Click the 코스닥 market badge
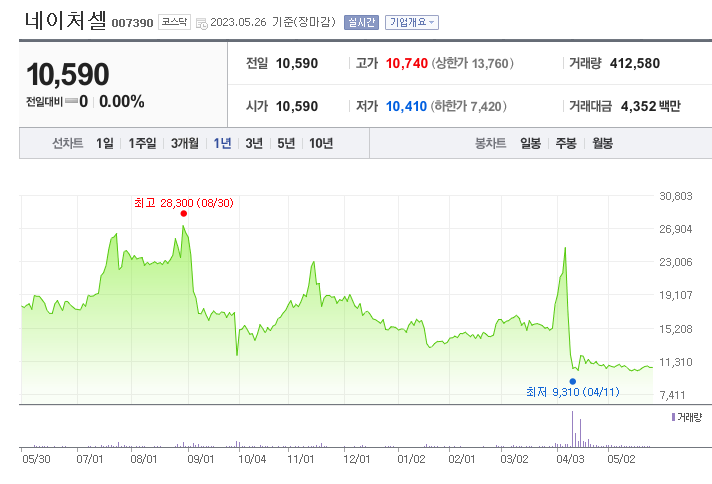This screenshot has height=484, width=712. (x=174, y=22)
